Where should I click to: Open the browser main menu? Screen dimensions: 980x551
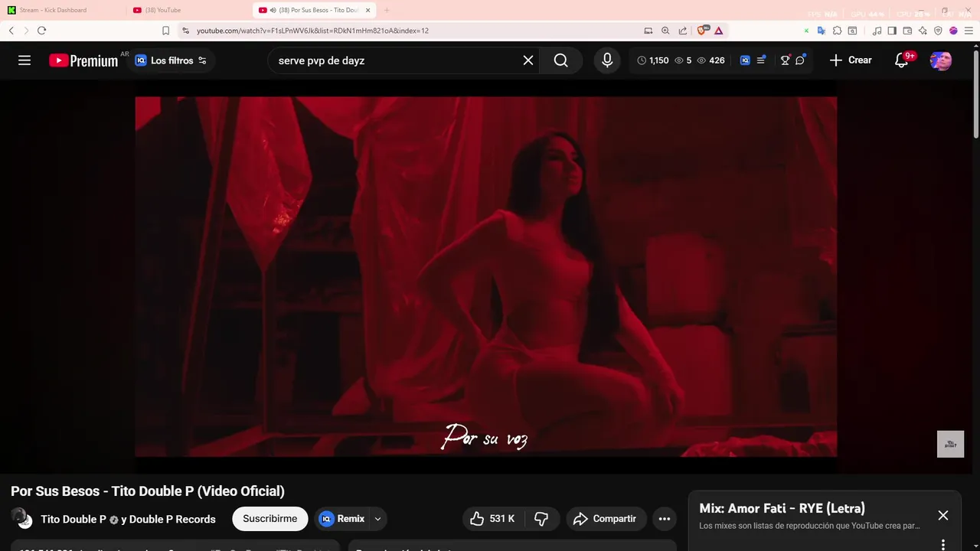969,31
